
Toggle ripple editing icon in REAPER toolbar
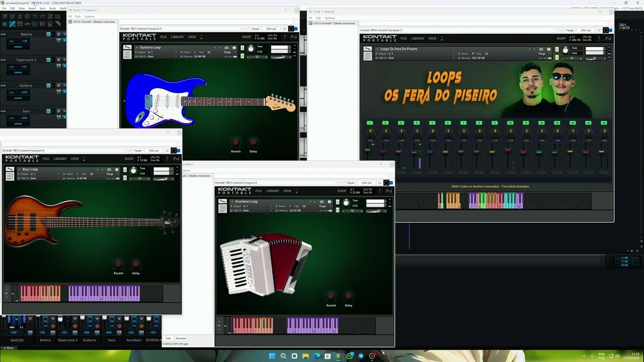[20, 24]
